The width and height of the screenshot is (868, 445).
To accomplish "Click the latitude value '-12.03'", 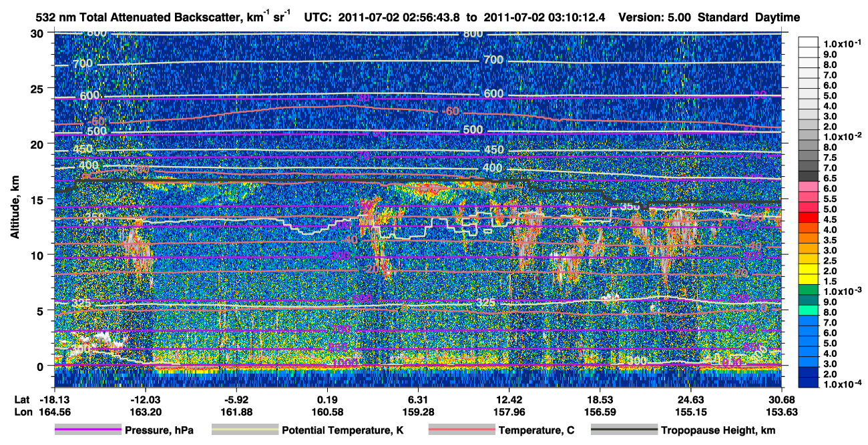I will (x=145, y=399).
